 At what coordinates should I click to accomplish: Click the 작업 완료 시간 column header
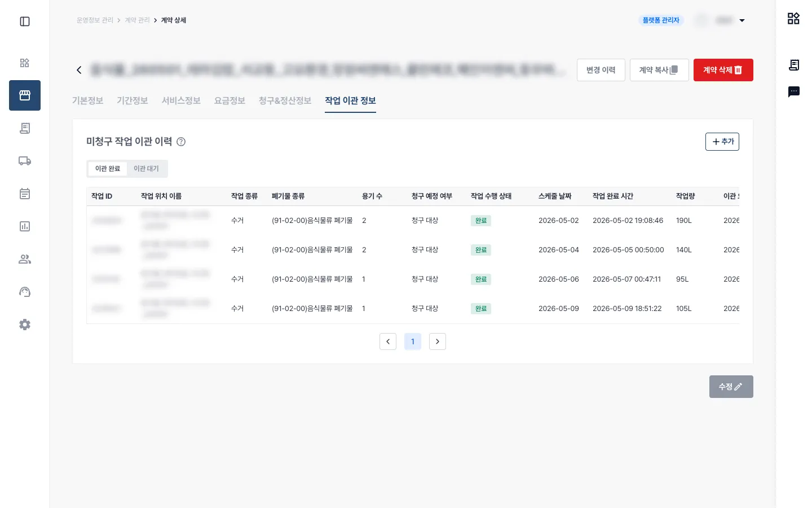613,196
